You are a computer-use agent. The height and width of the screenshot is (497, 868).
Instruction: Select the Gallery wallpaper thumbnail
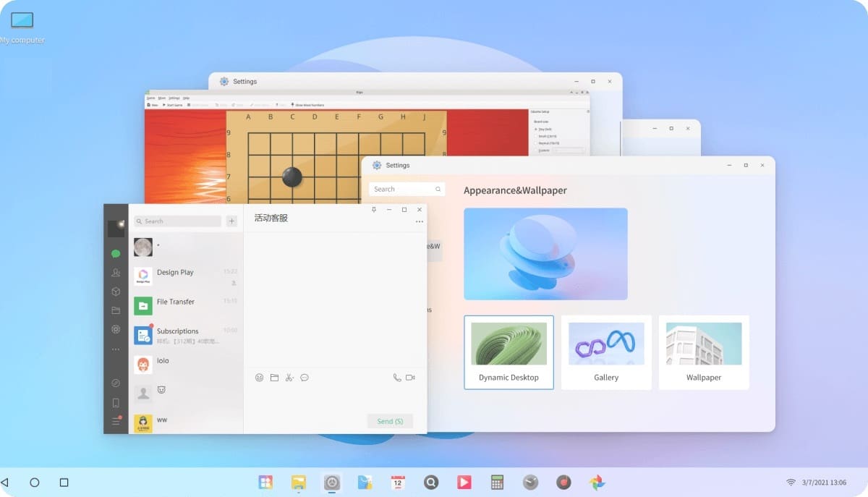pos(606,352)
